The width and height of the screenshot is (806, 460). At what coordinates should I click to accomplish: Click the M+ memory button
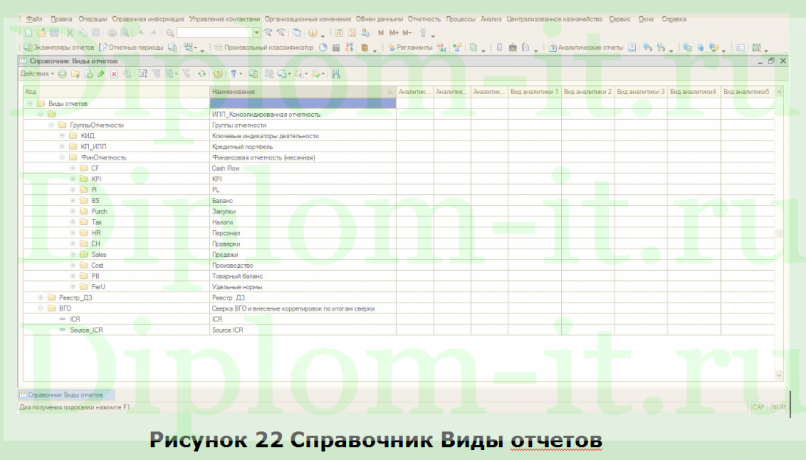point(394,33)
